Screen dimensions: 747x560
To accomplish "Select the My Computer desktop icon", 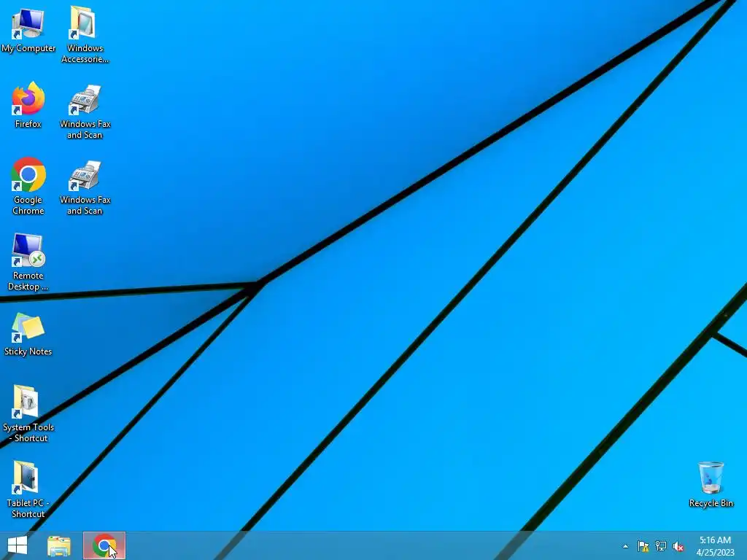I will (x=28, y=29).
